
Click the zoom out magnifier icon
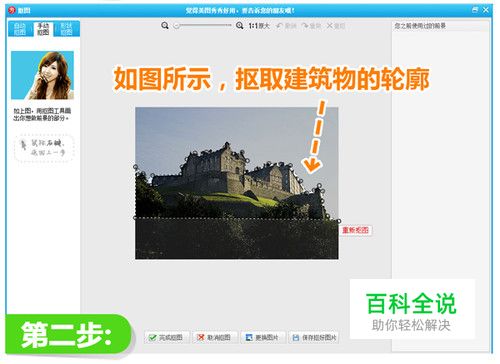pyautogui.click(x=165, y=26)
